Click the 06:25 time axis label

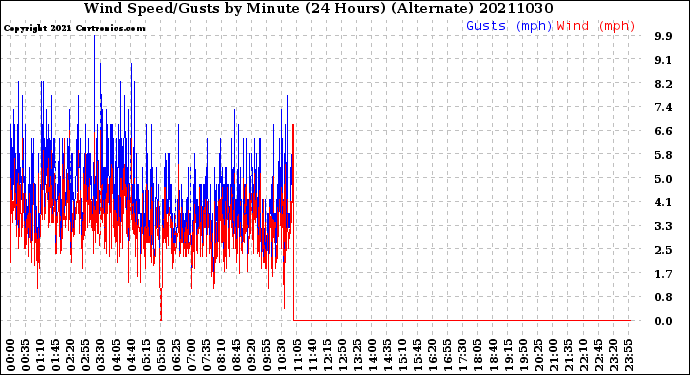(x=176, y=355)
